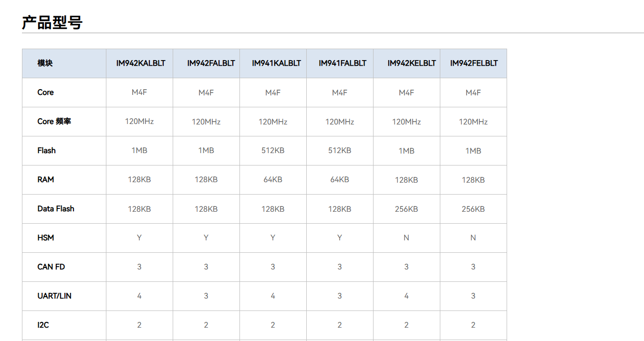
Task: Click the 产品型号 page heading
Action: point(52,22)
